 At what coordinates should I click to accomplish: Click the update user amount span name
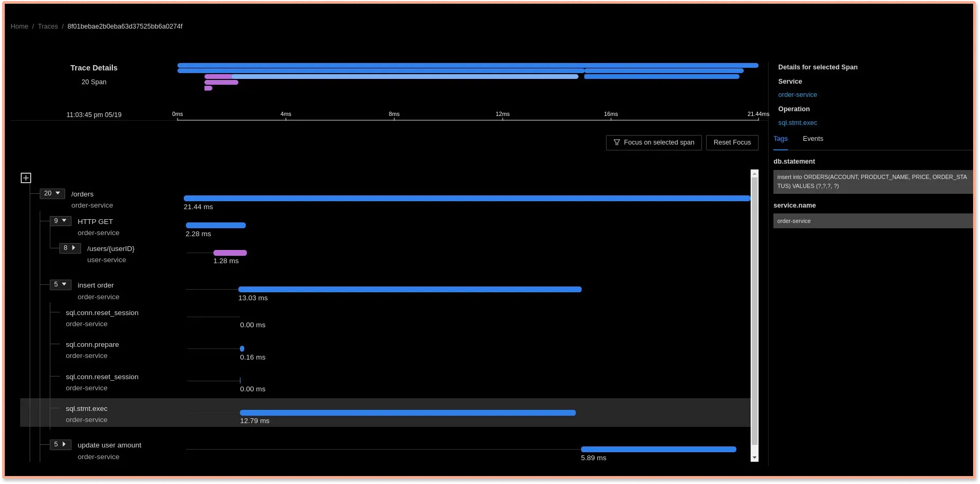(x=109, y=445)
